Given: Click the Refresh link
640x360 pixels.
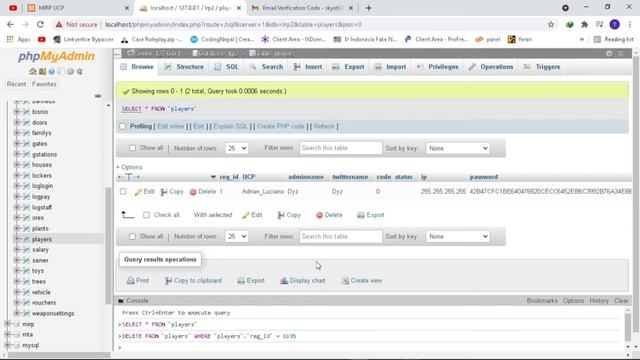Looking at the screenshot, I should coord(324,126).
